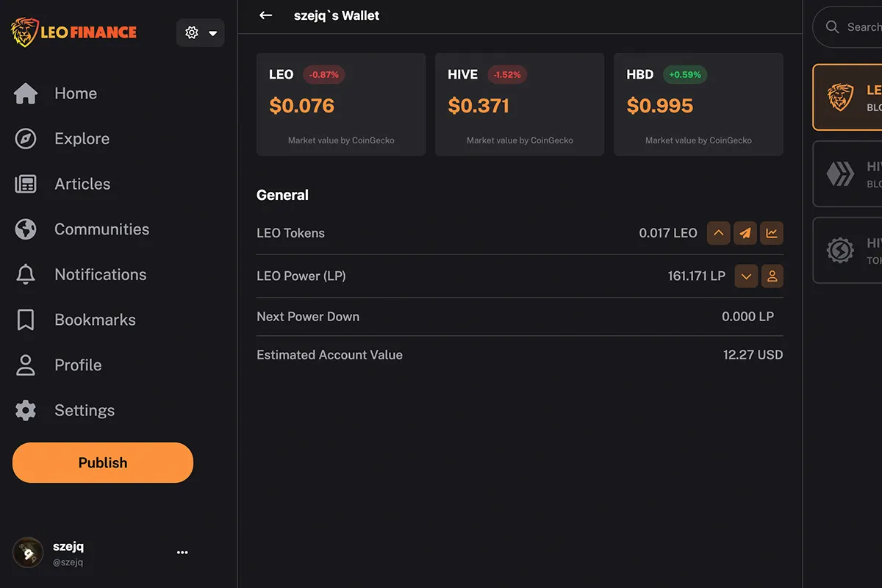882x588 pixels.
Task: Click the szejq`s Wallet title
Action: [x=337, y=15]
